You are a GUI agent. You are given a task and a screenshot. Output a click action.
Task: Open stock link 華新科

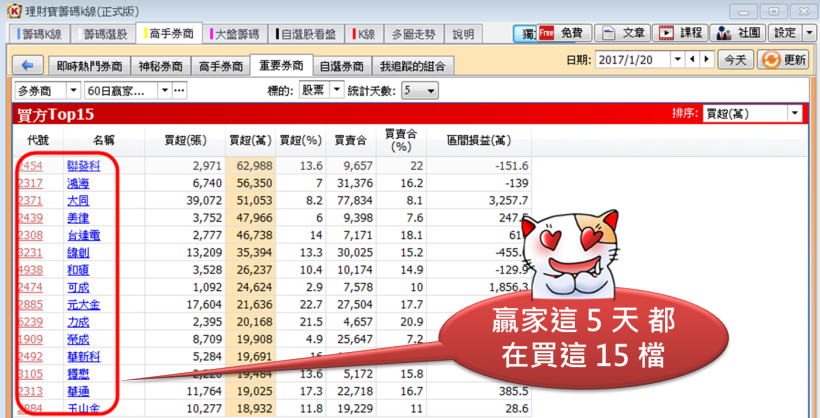coord(84,356)
